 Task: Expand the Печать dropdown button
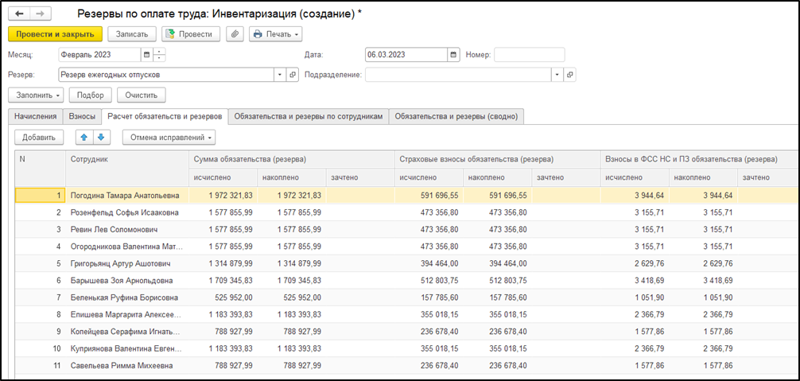point(276,34)
